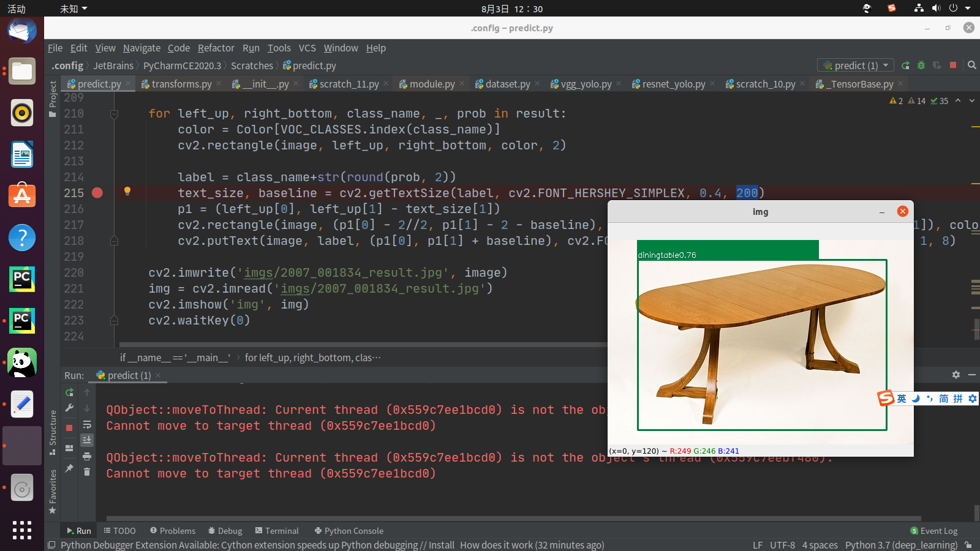Click the 2 warnings inspection indicator
This screenshot has height=551, width=980.
[x=896, y=101]
